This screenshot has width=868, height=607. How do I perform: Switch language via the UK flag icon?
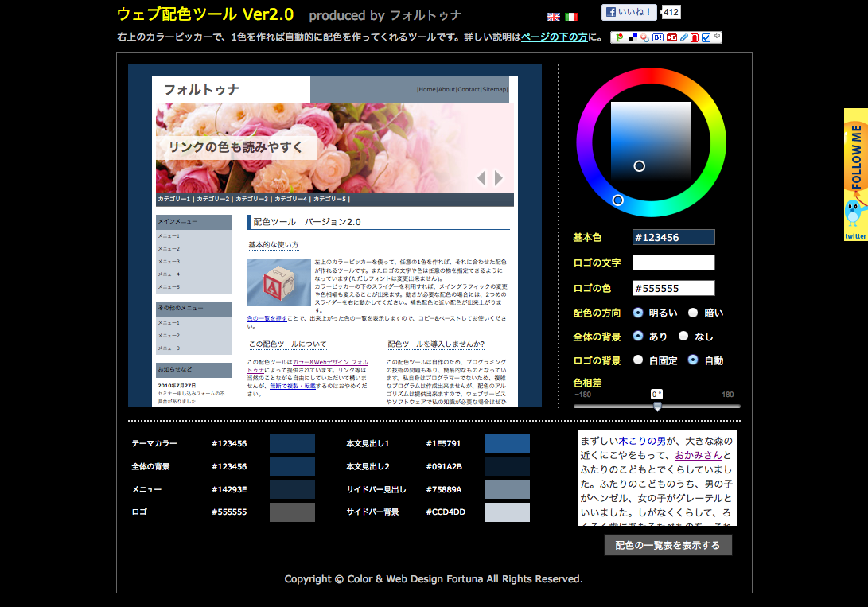pyautogui.click(x=554, y=17)
